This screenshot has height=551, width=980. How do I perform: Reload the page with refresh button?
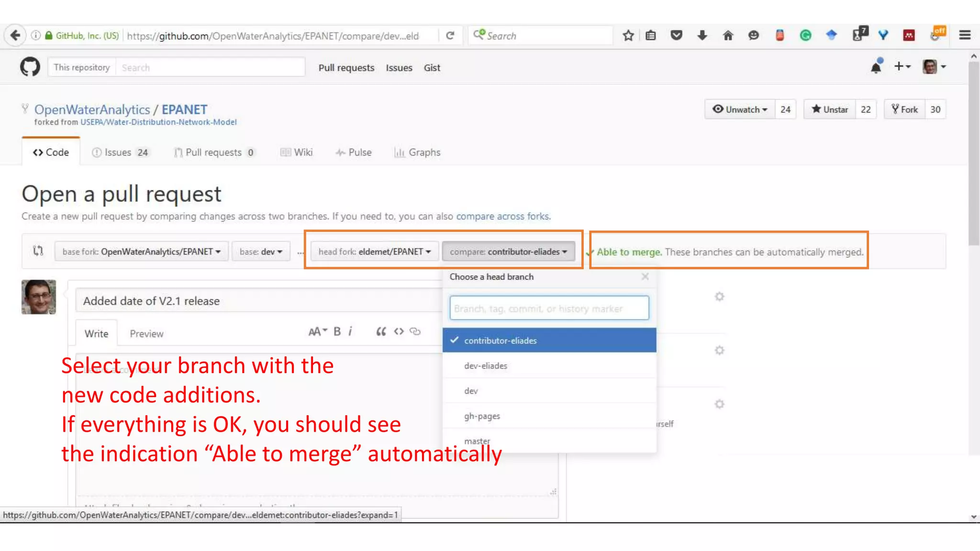[450, 35]
